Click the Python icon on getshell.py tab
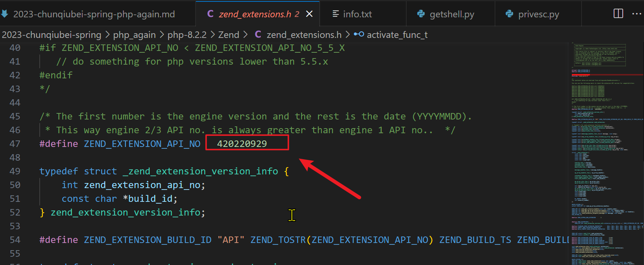The image size is (644, 265). pos(421,14)
